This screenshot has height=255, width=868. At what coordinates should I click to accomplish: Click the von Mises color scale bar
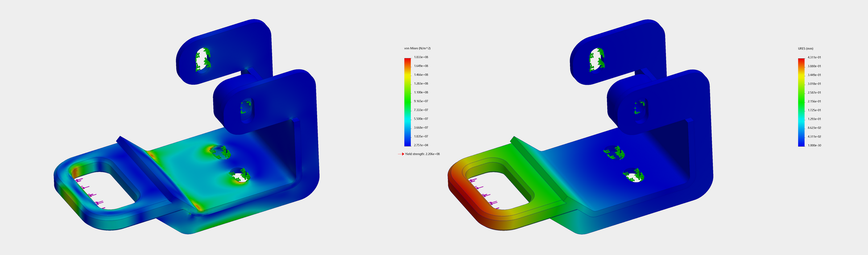[x=407, y=102]
